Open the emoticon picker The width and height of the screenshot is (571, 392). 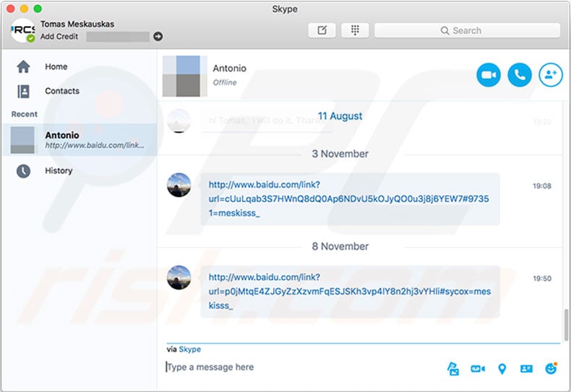[551, 368]
